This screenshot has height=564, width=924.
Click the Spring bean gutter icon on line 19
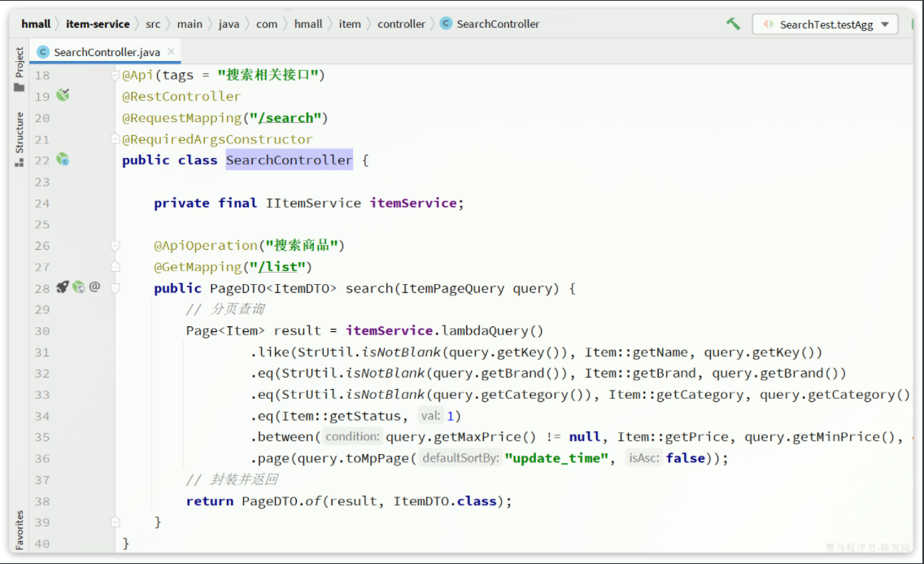[x=63, y=95]
